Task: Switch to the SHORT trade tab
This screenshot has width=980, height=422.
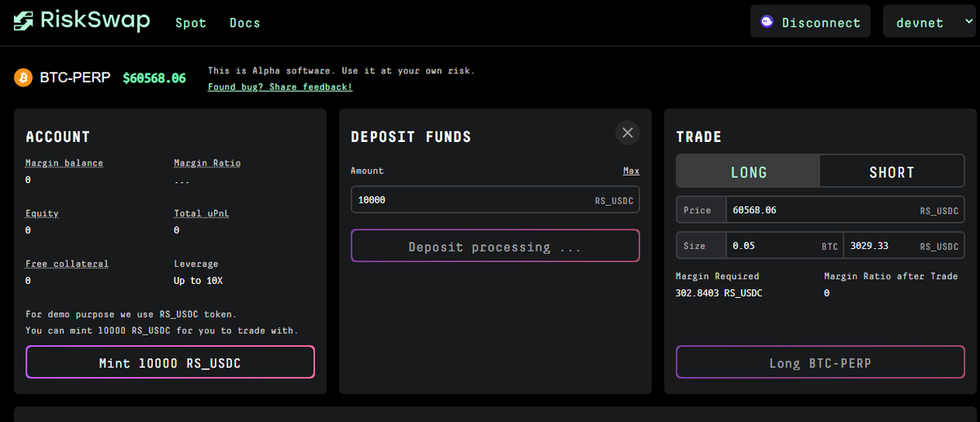Action: [x=892, y=172]
